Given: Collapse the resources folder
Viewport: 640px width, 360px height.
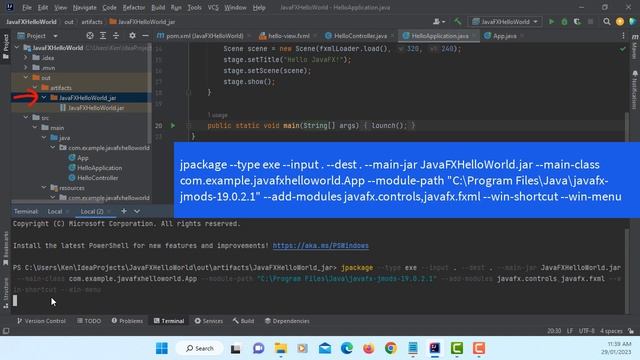Looking at the screenshot, I should [44, 188].
